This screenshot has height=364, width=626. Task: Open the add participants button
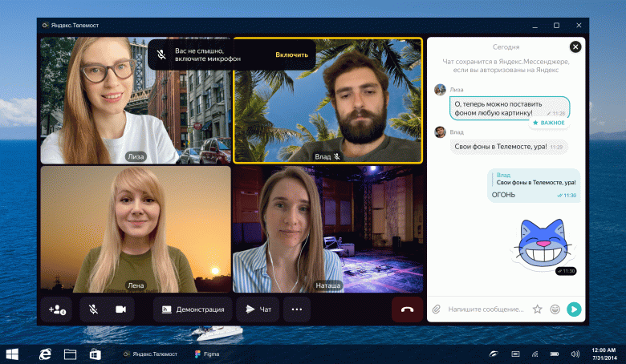click(x=57, y=309)
